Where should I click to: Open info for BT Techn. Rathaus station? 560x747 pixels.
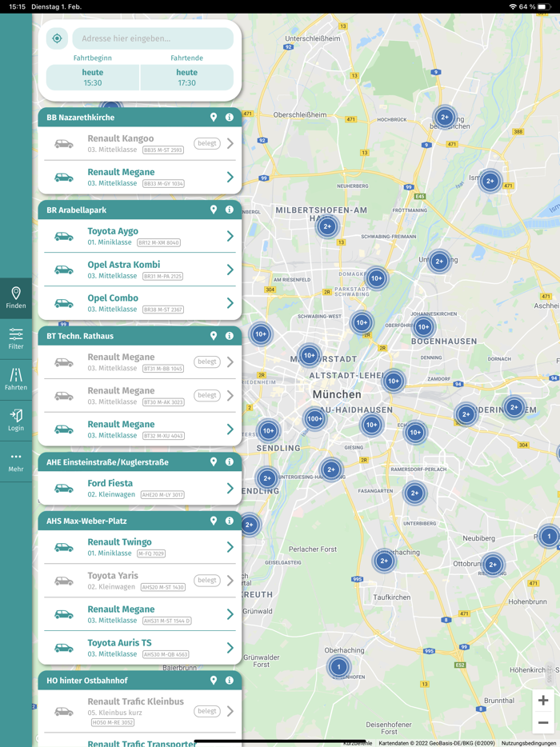click(x=230, y=336)
